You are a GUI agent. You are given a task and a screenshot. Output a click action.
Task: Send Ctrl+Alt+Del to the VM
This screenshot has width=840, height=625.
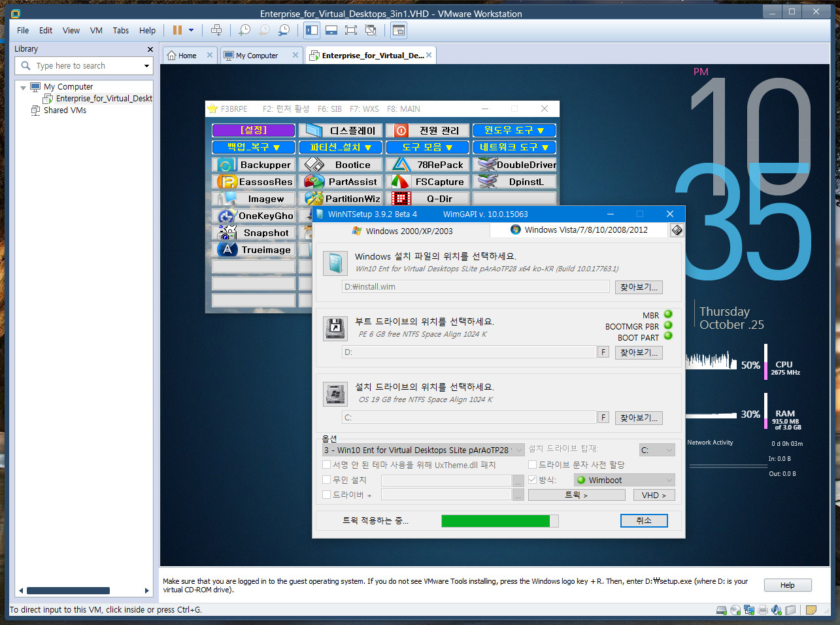(x=216, y=30)
